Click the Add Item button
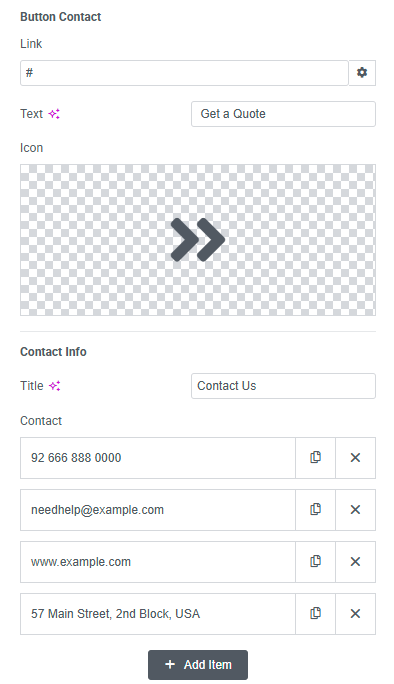394x684 pixels. [x=198, y=664]
